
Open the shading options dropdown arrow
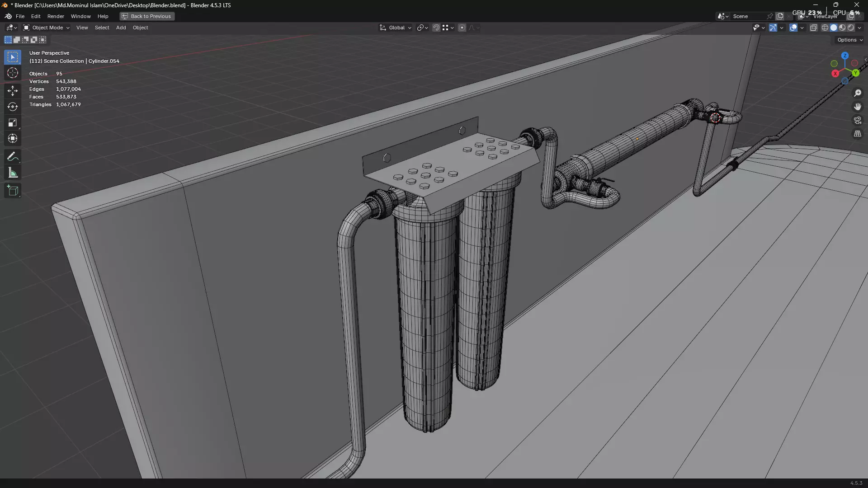[860, 28]
